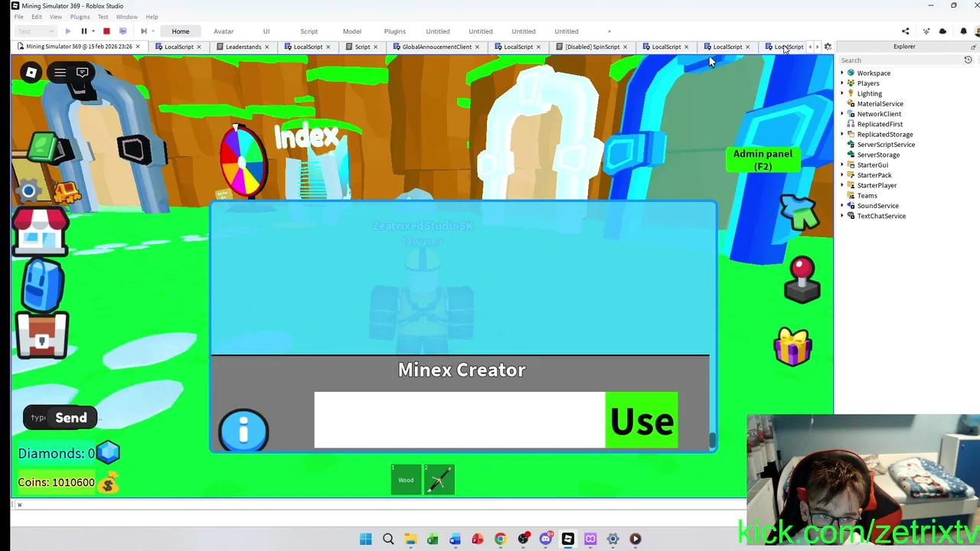Open the File menu
Image resolution: width=980 pixels, height=551 pixels.
[18, 17]
